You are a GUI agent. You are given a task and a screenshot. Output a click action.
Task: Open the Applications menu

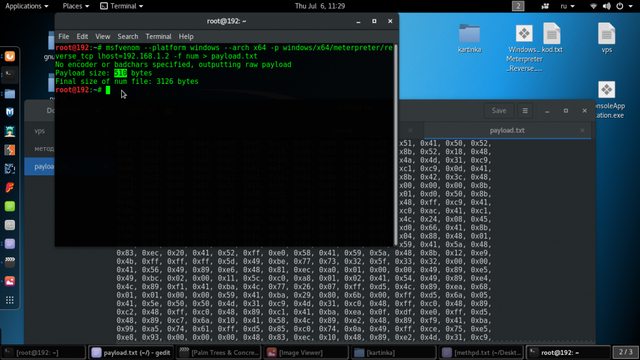pyautogui.click(x=27, y=6)
